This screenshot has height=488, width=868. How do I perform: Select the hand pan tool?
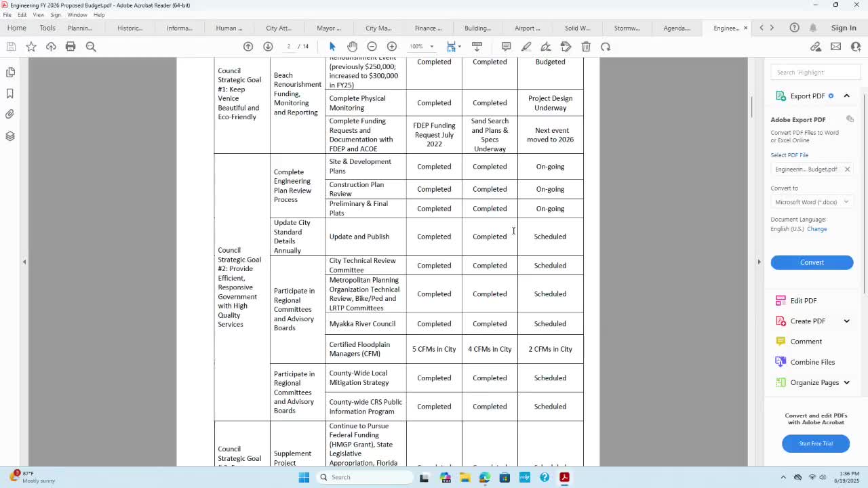[352, 46]
